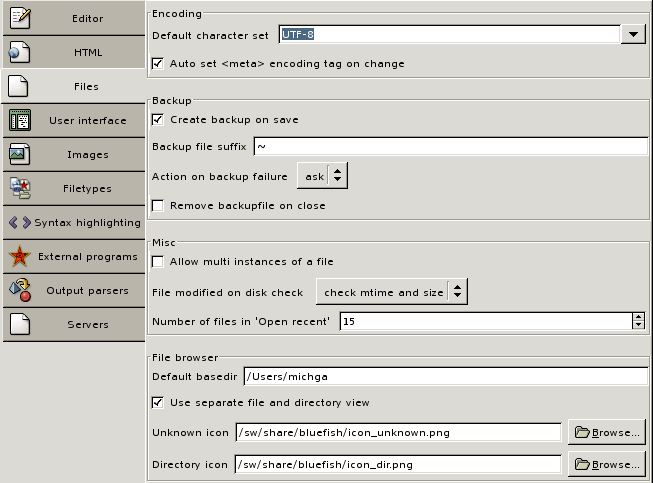Open the Default character set dropdown

(632, 35)
